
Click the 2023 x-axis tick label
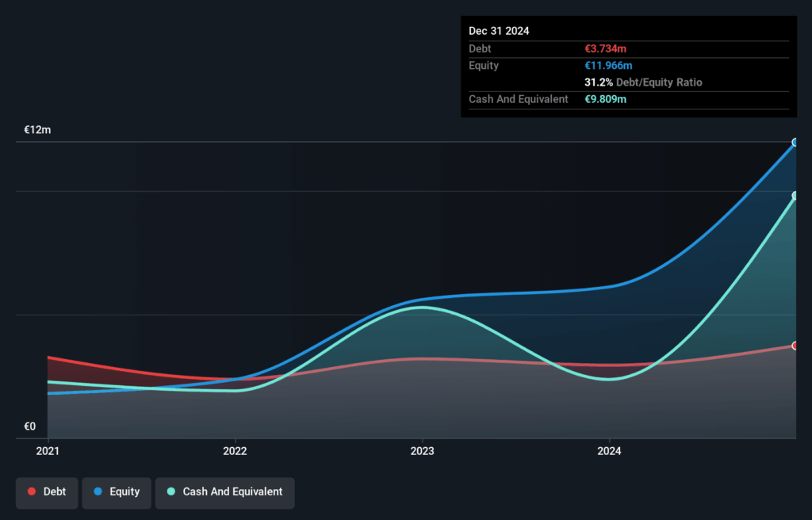[x=422, y=452]
